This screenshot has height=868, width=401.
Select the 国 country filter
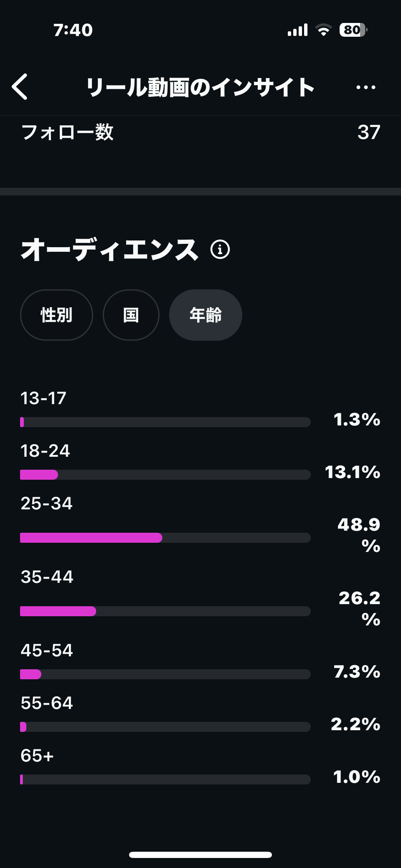point(131,315)
